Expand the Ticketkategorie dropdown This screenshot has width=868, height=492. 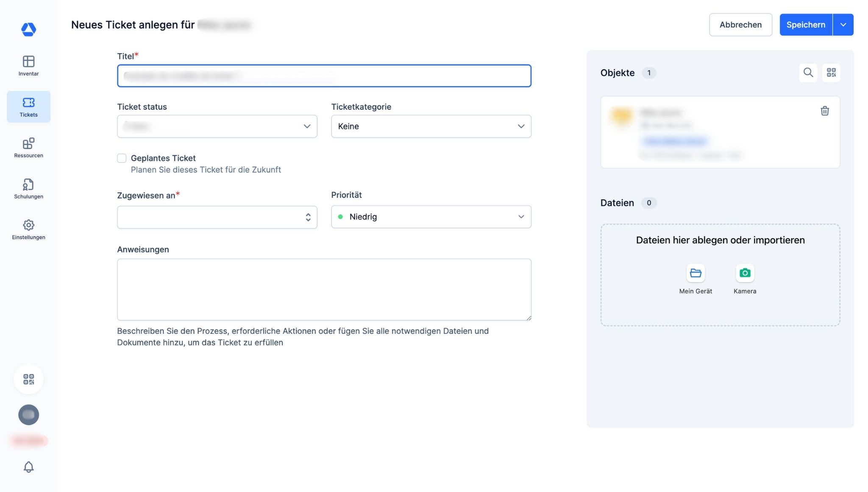pyautogui.click(x=431, y=126)
